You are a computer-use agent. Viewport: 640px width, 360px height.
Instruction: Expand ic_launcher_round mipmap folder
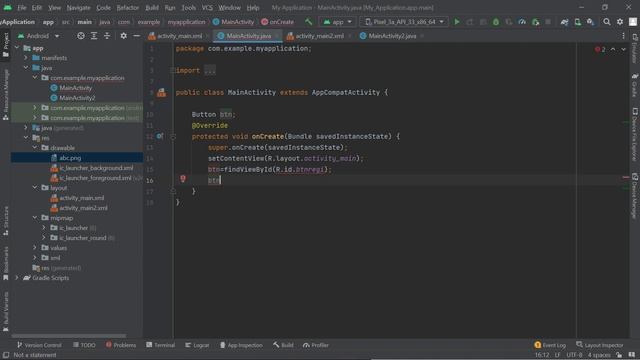coord(44,238)
